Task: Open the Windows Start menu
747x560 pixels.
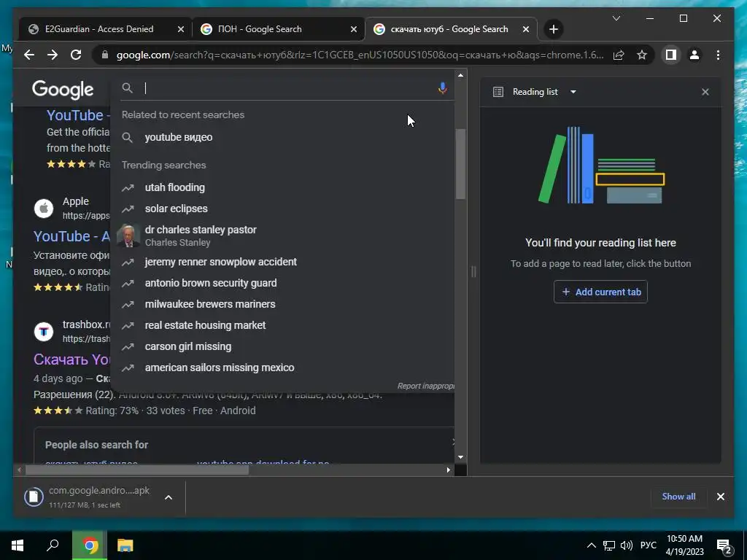Action: pos(18,545)
